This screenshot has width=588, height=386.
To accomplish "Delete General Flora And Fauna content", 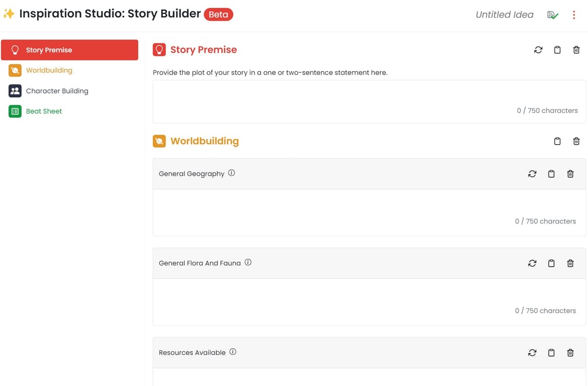I will (570, 264).
